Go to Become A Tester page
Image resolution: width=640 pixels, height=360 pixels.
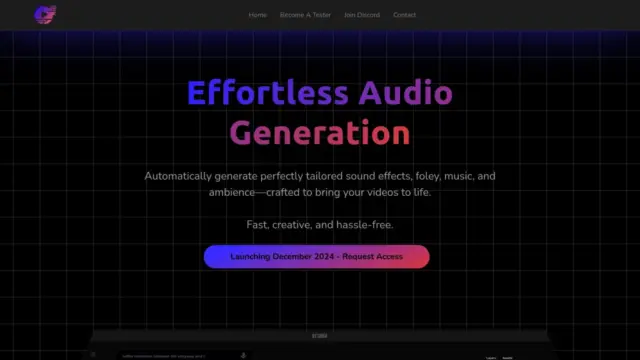point(305,15)
